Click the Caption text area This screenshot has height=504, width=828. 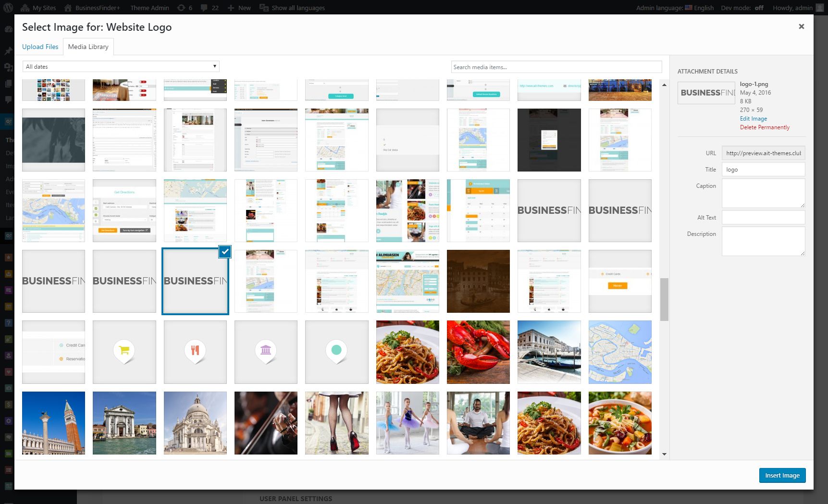pyautogui.click(x=763, y=193)
